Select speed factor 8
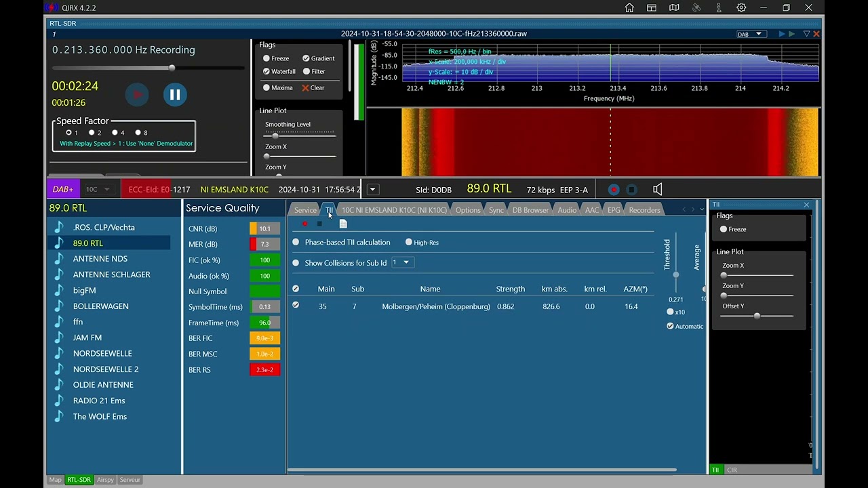 click(x=138, y=133)
